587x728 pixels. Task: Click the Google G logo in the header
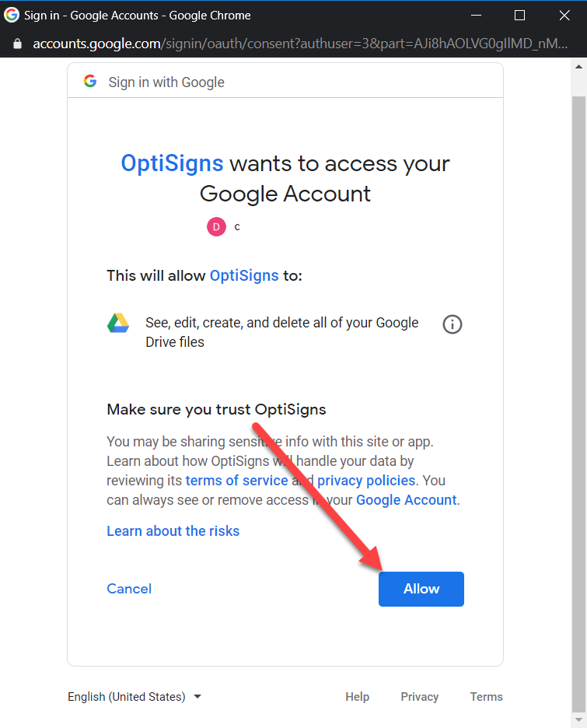(90, 81)
